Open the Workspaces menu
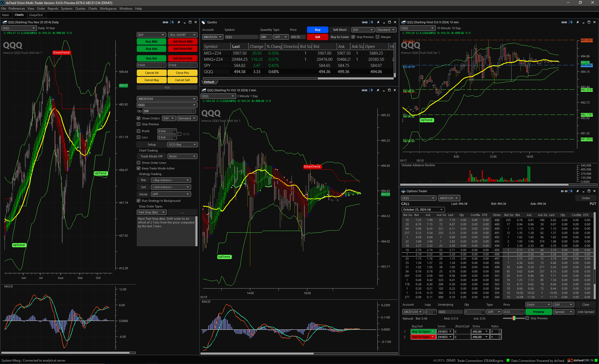Screen dimensions: 599x364 (108, 9)
